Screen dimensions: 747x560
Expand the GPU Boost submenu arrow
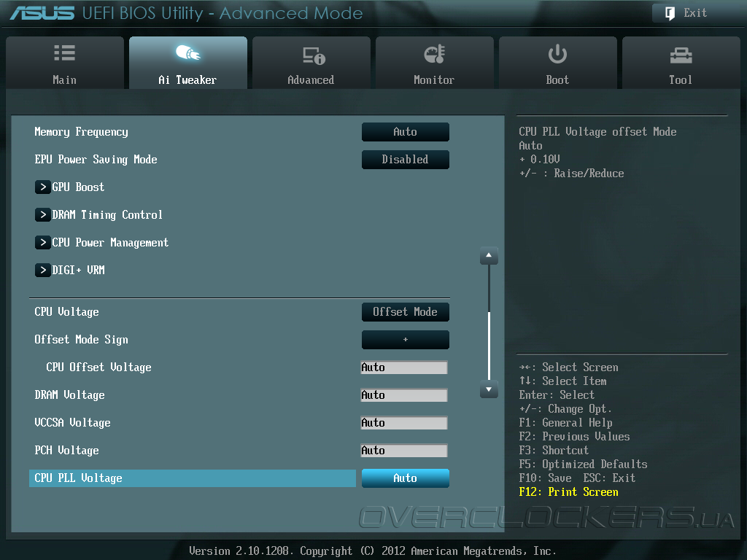point(43,187)
